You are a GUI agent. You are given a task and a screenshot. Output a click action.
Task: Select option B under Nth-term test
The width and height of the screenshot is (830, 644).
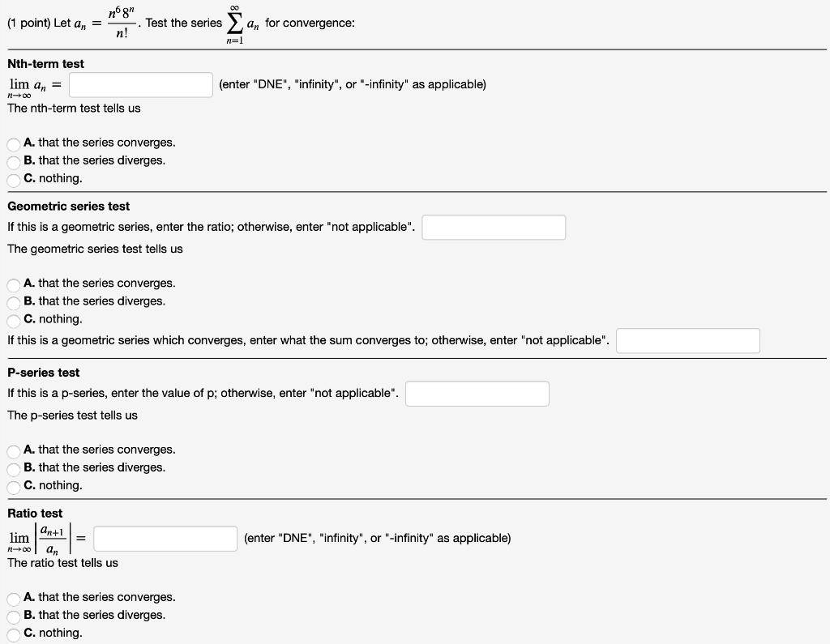pos(13,160)
